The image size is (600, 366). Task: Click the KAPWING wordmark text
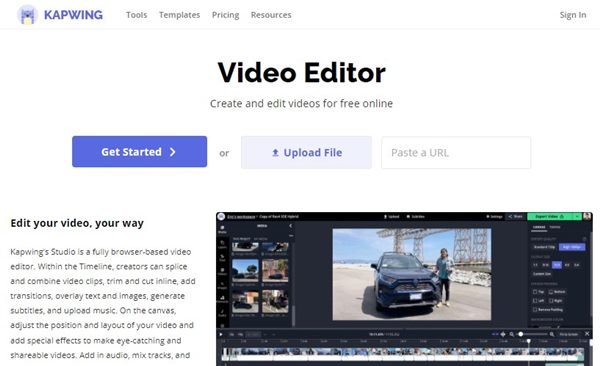[x=73, y=15]
